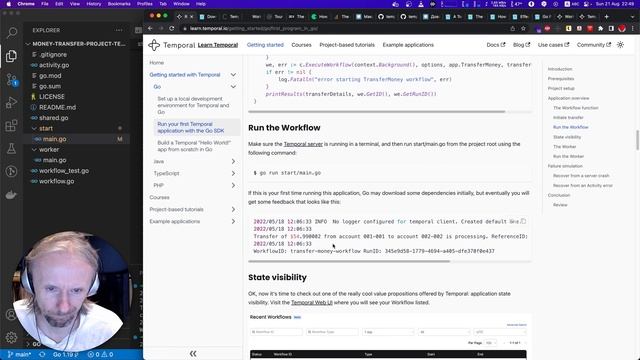Reload the Temporal page
The height and width of the screenshot is (360, 640).
171,29
